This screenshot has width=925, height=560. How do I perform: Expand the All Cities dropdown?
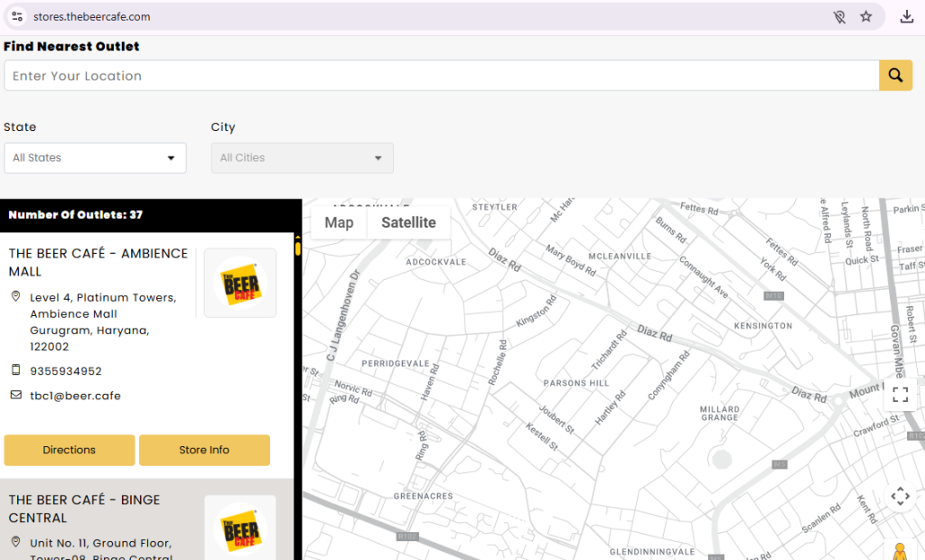pos(303,157)
